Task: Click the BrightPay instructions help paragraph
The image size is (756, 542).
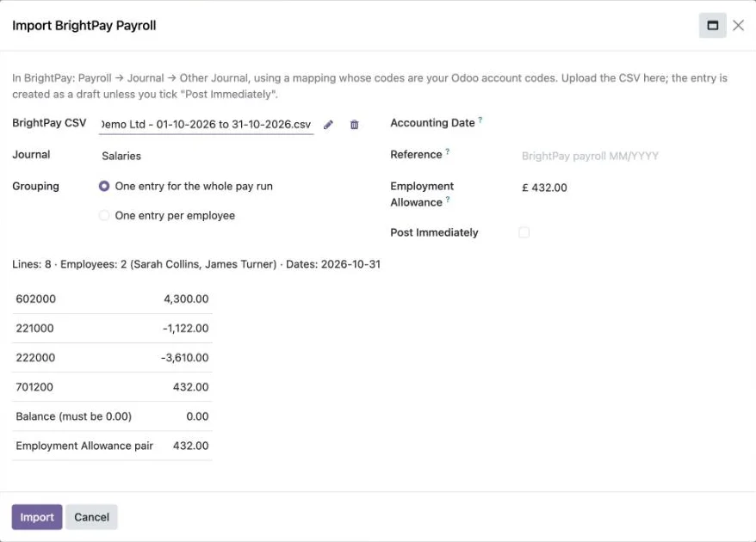Action: click(369, 86)
